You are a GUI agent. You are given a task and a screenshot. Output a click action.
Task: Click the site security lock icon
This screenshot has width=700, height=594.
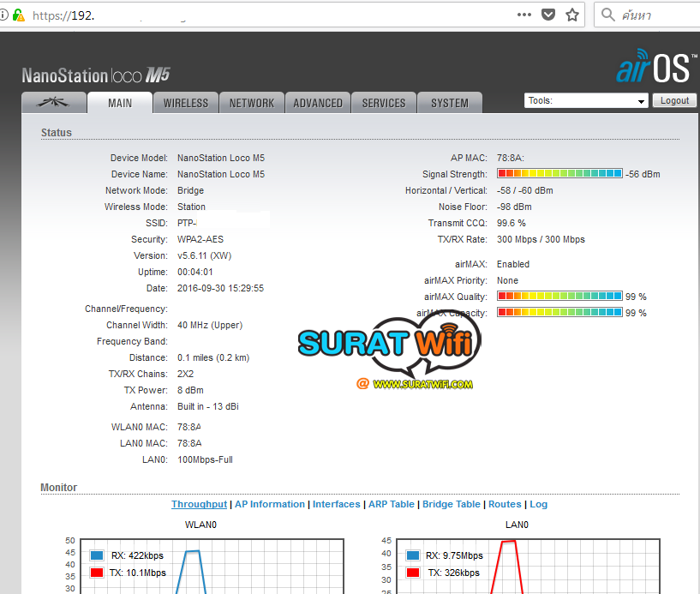coord(19,15)
